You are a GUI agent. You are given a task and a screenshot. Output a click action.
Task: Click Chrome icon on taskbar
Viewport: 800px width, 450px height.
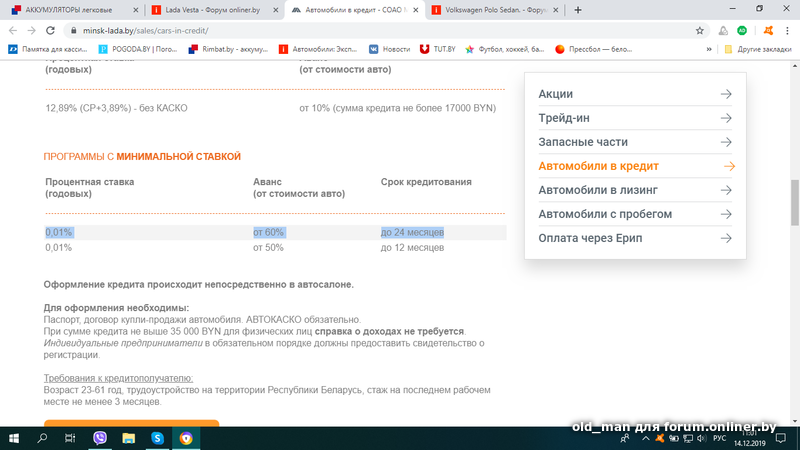pyautogui.click(x=186, y=438)
